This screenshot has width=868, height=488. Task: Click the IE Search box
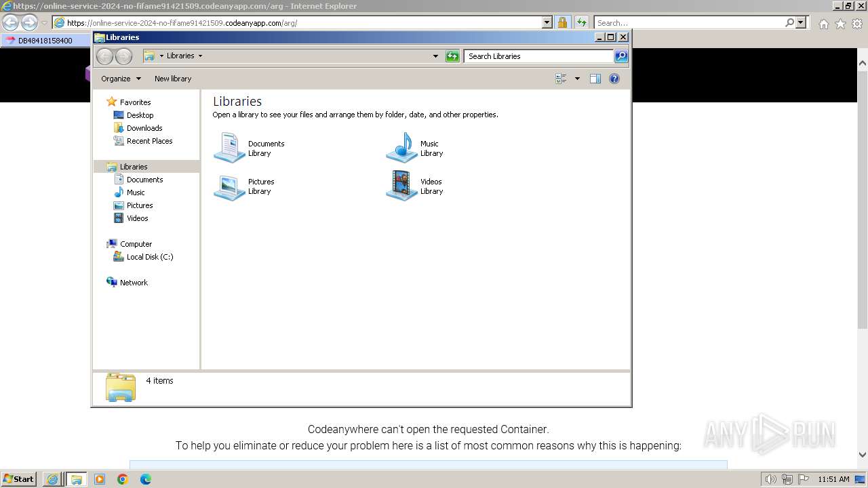[x=688, y=22]
